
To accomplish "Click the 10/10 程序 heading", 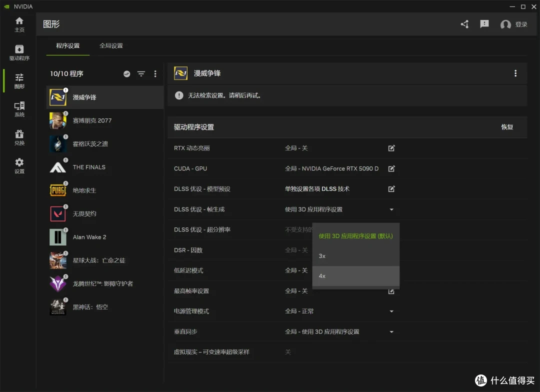I will point(66,73).
